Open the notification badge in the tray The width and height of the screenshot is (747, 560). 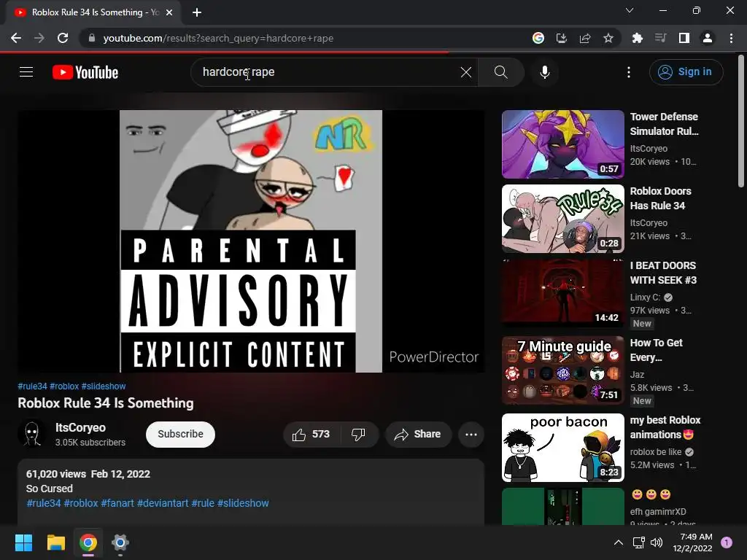coord(727,542)
